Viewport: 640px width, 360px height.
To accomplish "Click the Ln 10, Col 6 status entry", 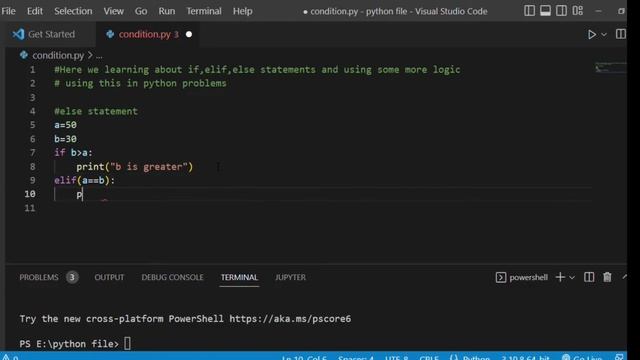I will click(304, 358).
